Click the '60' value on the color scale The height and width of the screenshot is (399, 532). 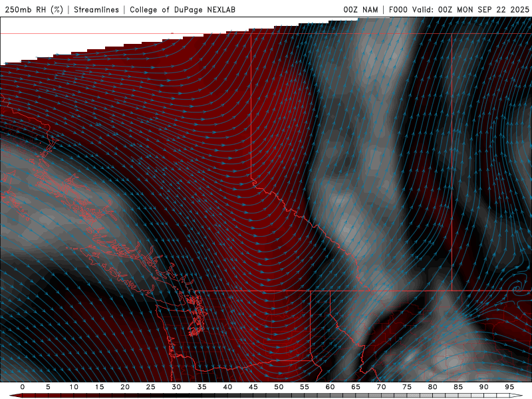[x=330, y=387]
